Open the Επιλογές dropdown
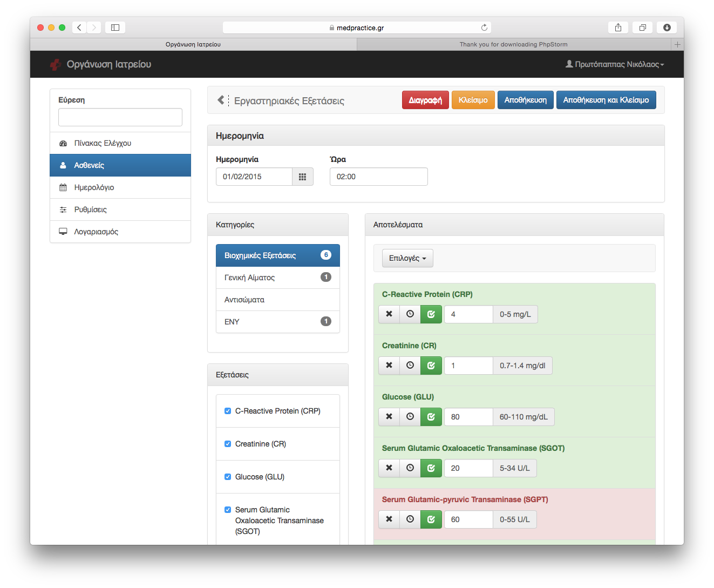This screenshot has height=588, width=714. [407, 258]
